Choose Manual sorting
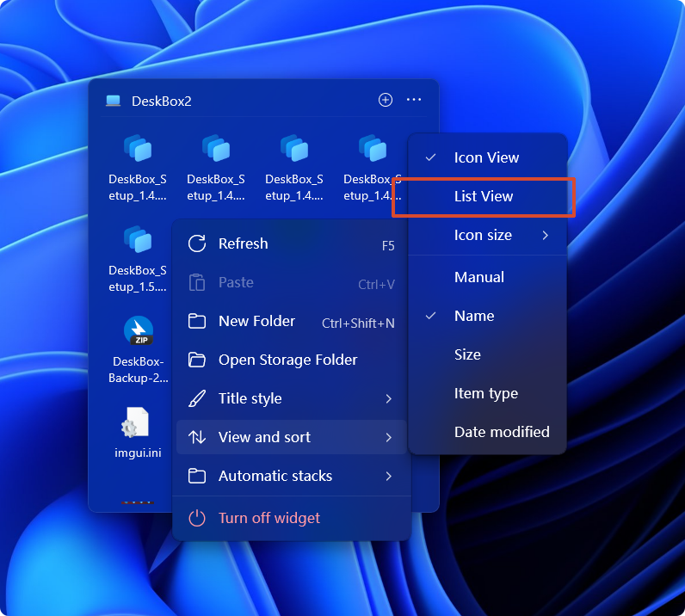Viewport: 685px width, 616px height. pos(488,277)
